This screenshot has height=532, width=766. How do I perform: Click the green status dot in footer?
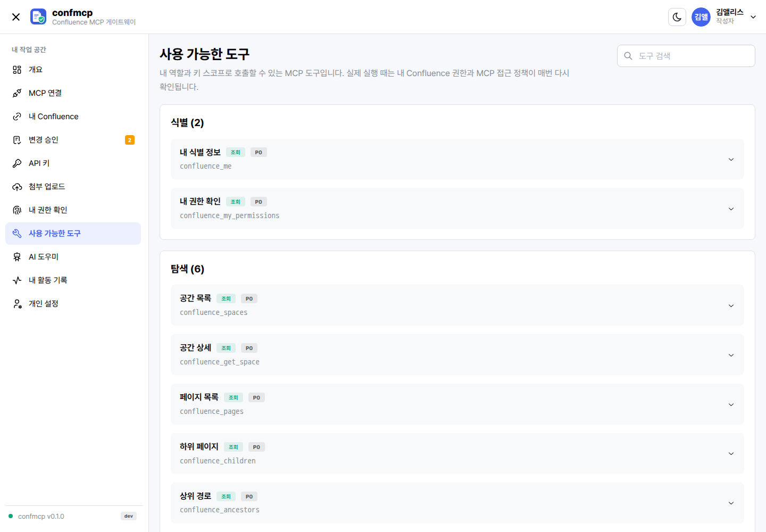11,516
